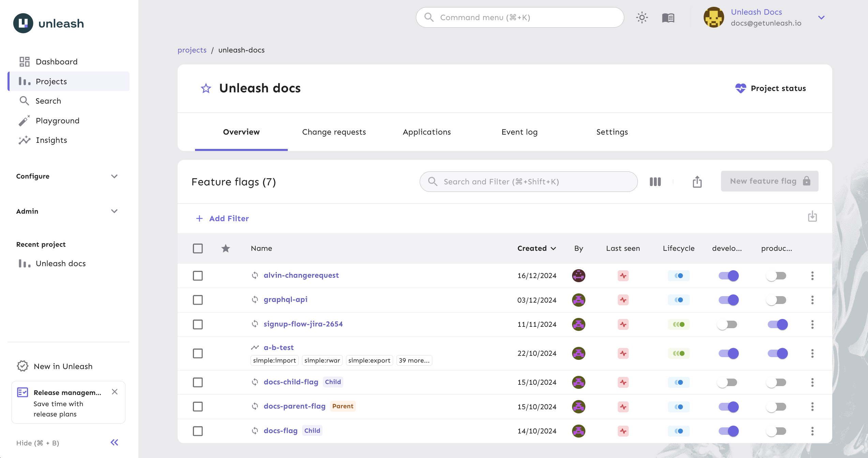
Task: Disable development toggle for alvin-changerequest
Action: [x=728, y=276]
